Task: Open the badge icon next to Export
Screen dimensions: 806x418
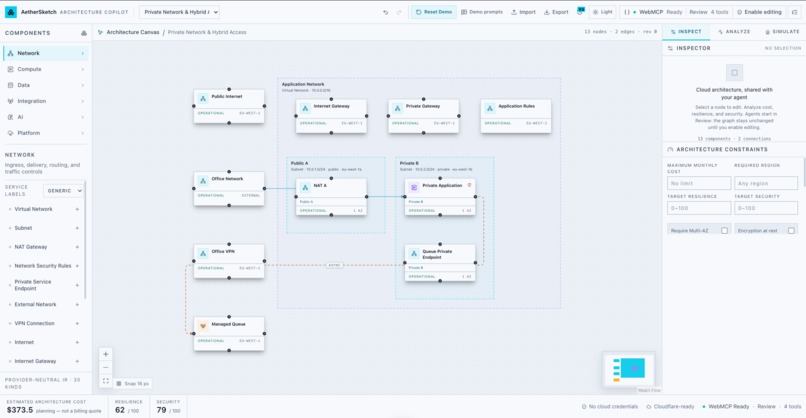Action: pos(580,11)
